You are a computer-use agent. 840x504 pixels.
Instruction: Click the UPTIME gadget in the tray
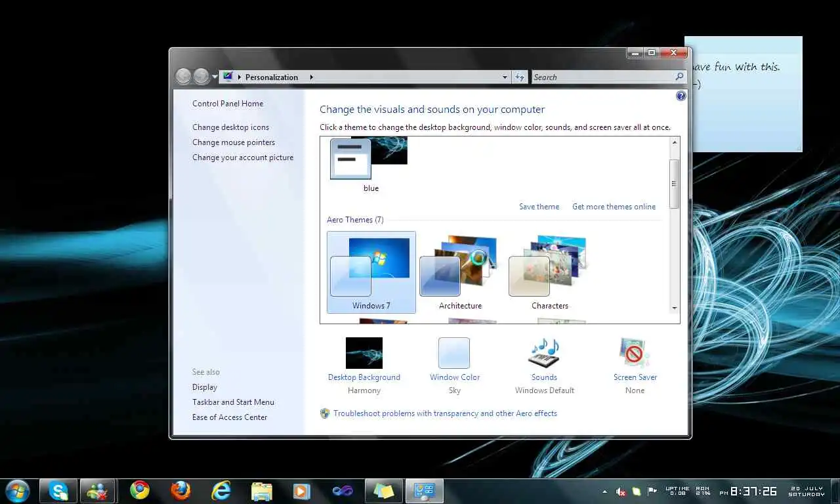(x=677, y=491)
